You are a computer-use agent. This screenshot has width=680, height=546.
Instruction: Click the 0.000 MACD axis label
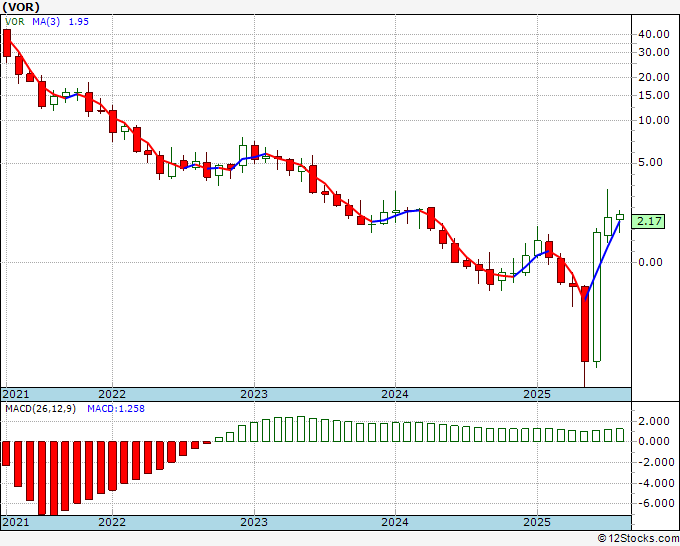pyautogui.click(x=654, y=441)
